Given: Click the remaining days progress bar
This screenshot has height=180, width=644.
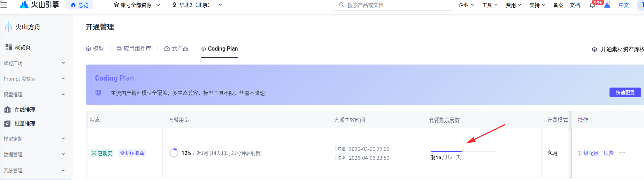Looking at the screenshot, I should [x=463, y=151].
